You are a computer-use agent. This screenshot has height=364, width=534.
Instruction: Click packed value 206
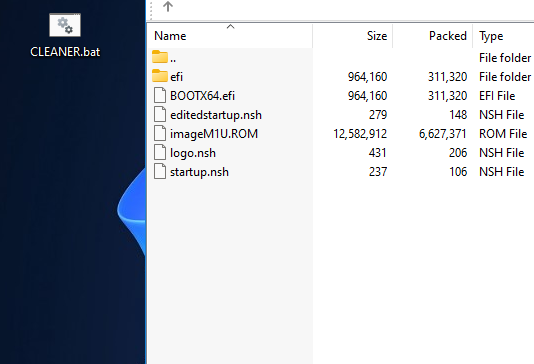point(458,153)
